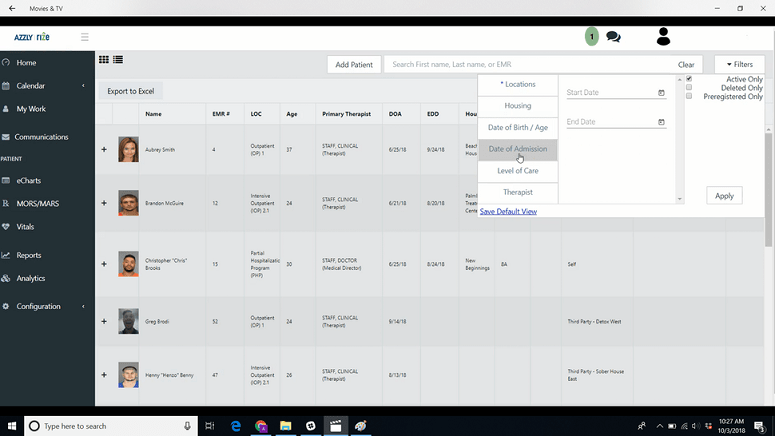Select the Housing filter category
This screenshot has height=436, width=775.
(x=517, y=106)
